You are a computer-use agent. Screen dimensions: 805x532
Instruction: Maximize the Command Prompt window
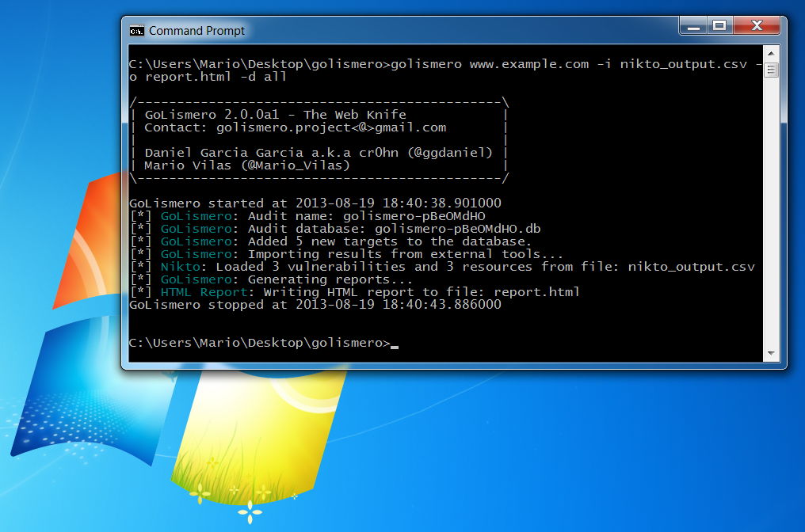(719, 25)
